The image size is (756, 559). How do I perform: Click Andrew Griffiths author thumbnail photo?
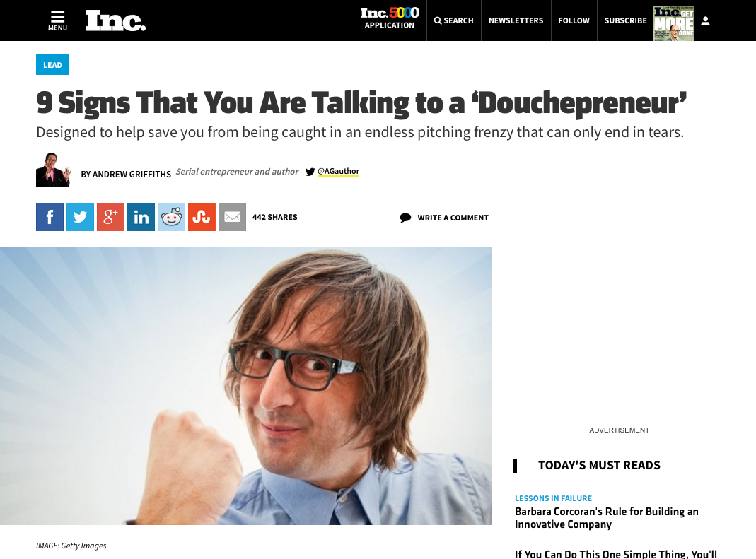pyautogui.click(x=53, y=170)
